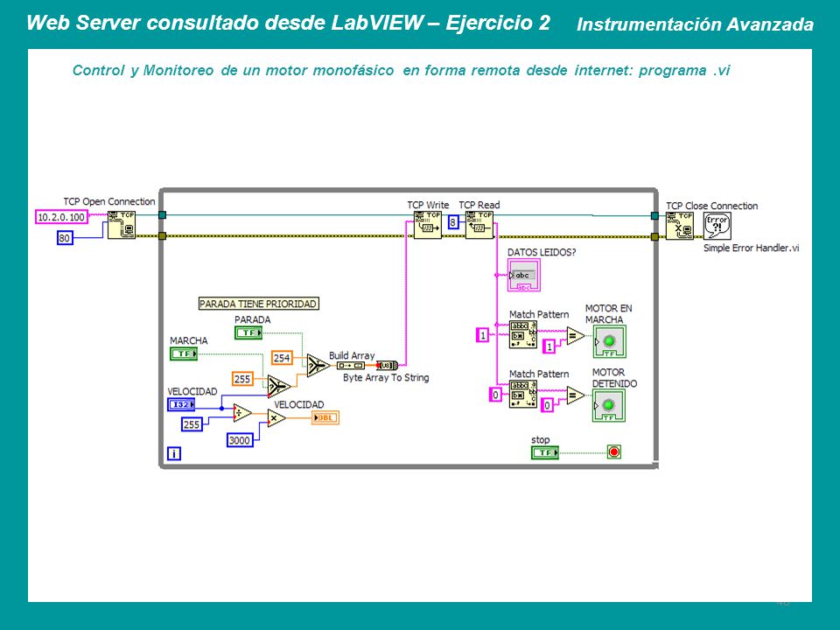Image resolution: width=840 pixels, height=630 pixels.
Task: Click the VELOCIDAD I32 control terminal
Action: coord(182,404)
